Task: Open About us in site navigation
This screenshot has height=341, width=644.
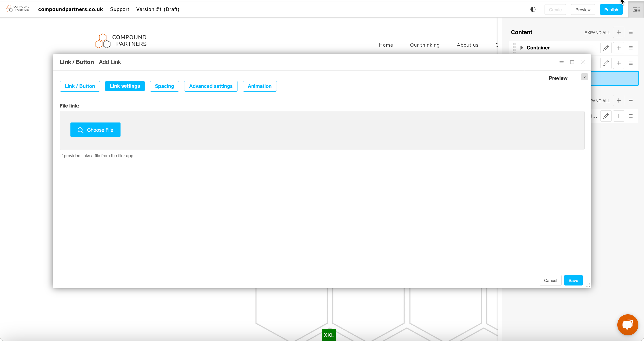Action: click(x=467, y=45)
